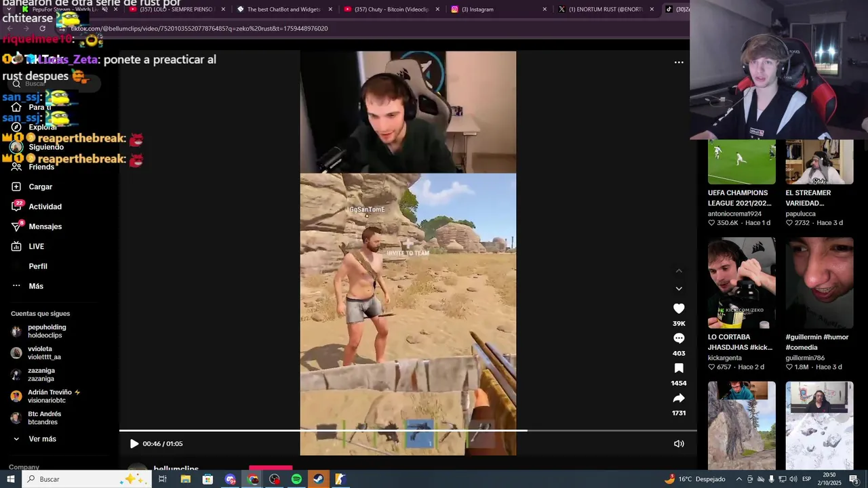Go to the previous video with the up chevron
This screenshot has height=488, width=868.
(x=679, y=271)
